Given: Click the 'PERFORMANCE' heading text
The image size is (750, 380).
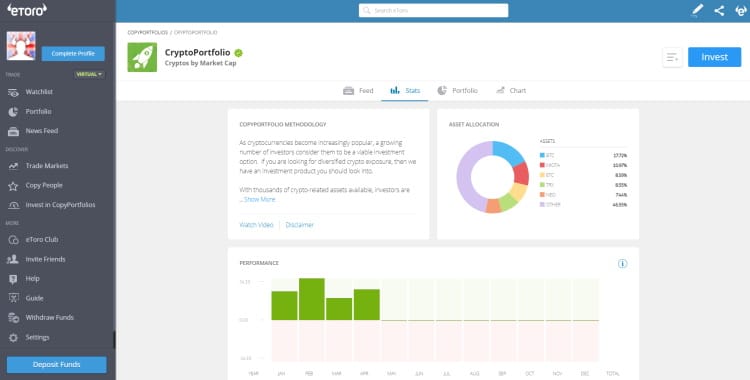Looking at the screenshot, I should pos(259,263).
